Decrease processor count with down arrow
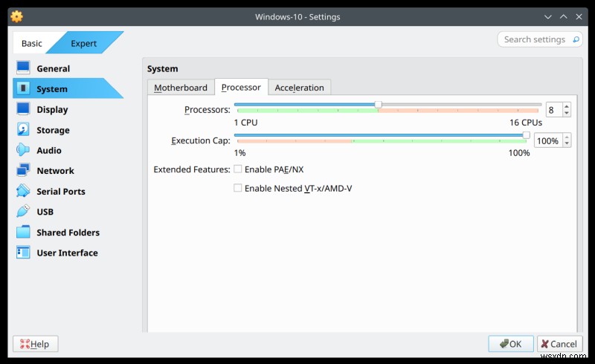 click(x=567, y=113)
